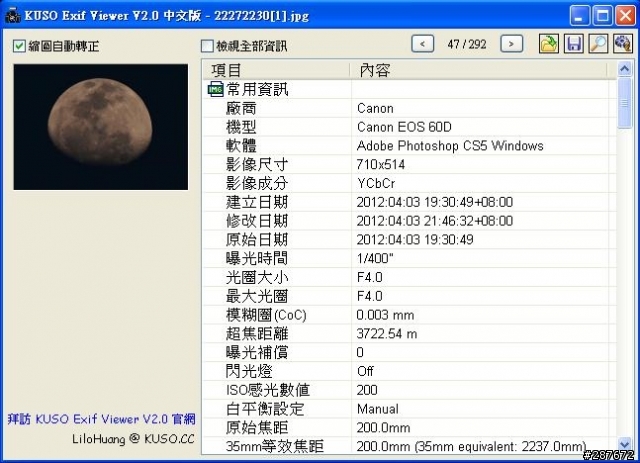
Task: Open the folder icon in the toolbar
Action: [549, 44]
